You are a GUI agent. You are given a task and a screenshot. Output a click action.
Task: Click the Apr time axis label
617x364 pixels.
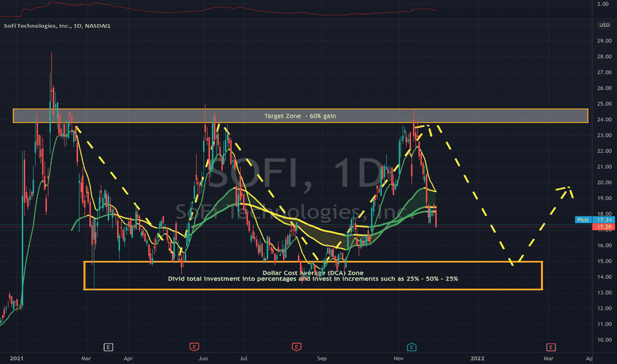(x=128, y=359)
